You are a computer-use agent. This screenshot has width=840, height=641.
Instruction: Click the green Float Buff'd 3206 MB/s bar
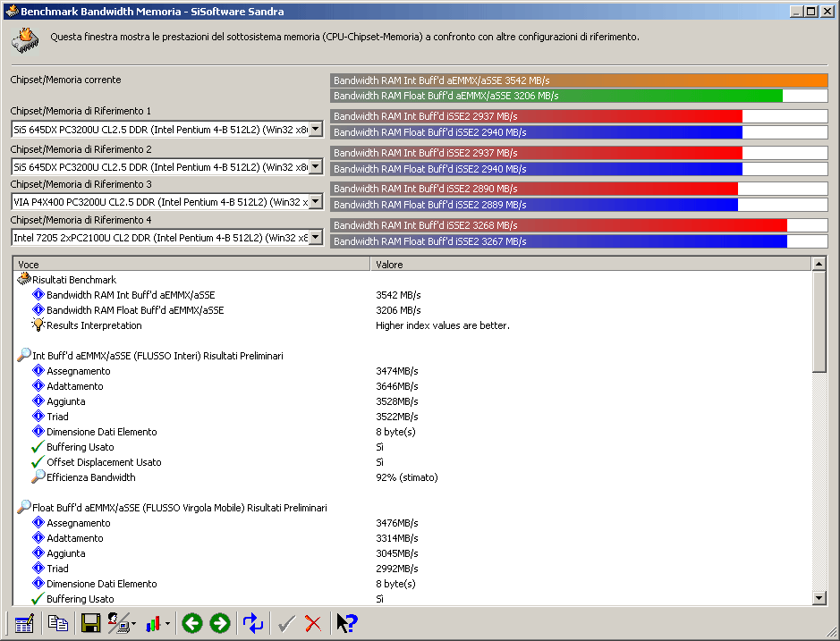[579, 96]
